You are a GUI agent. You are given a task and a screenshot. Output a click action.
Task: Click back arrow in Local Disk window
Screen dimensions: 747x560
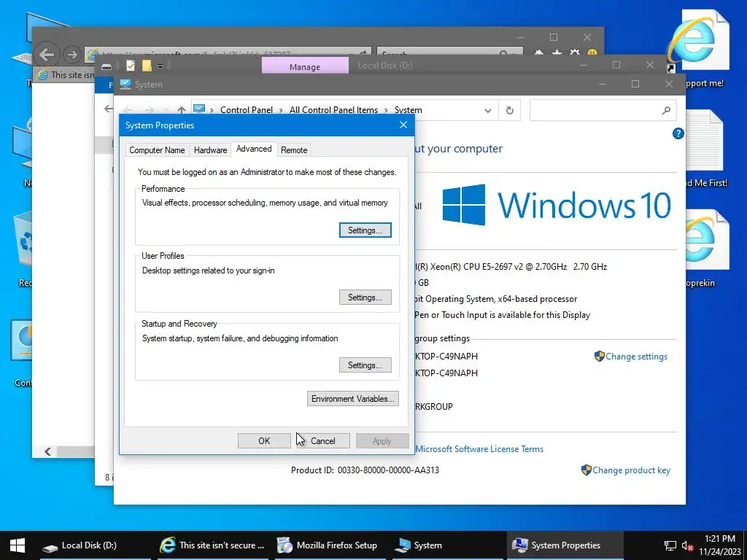(x=108, y=109)
